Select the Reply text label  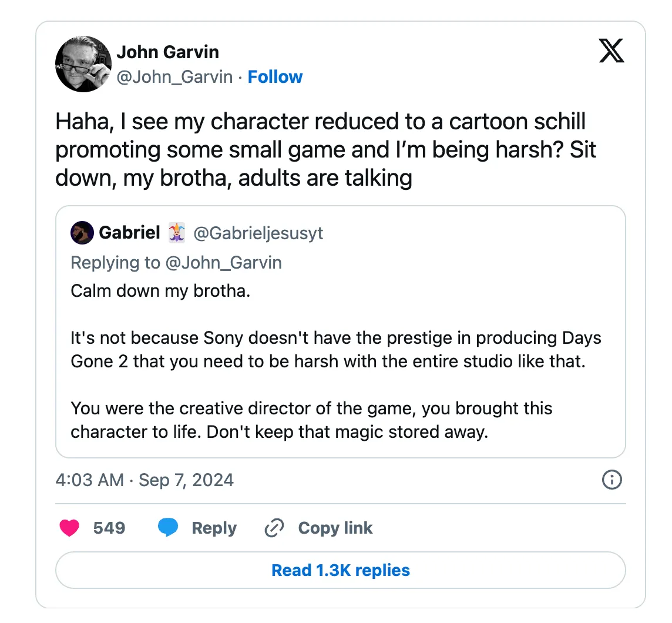[214, 528]
